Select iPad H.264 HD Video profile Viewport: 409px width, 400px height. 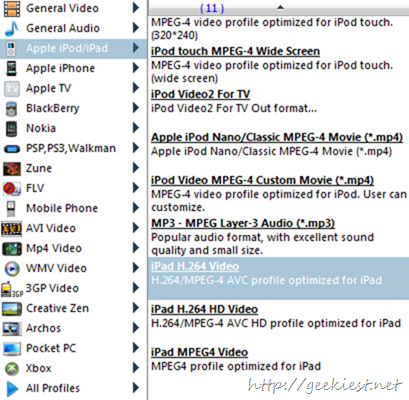pos(204,309)
